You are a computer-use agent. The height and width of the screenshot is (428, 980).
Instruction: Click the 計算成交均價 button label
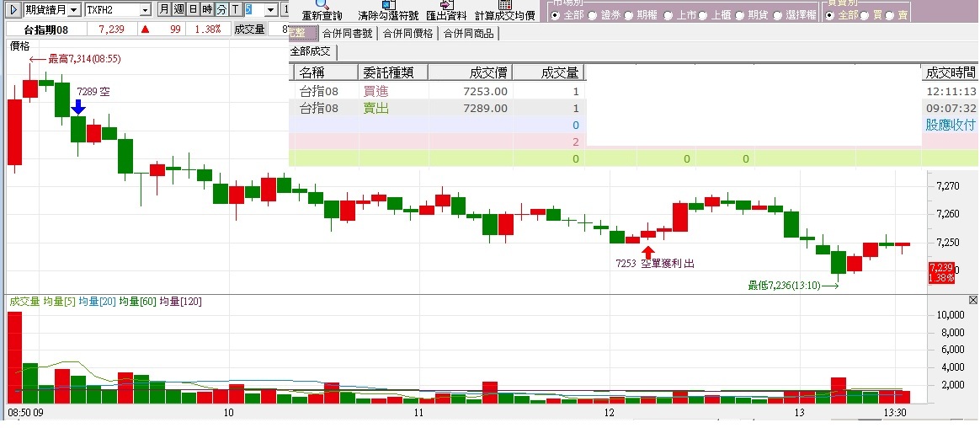point(505,16)
